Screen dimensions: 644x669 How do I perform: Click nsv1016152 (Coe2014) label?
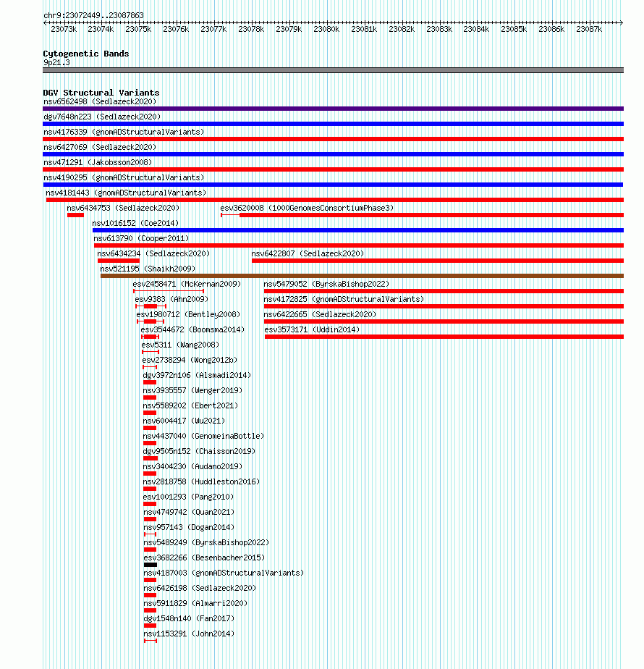coord(135,223)
